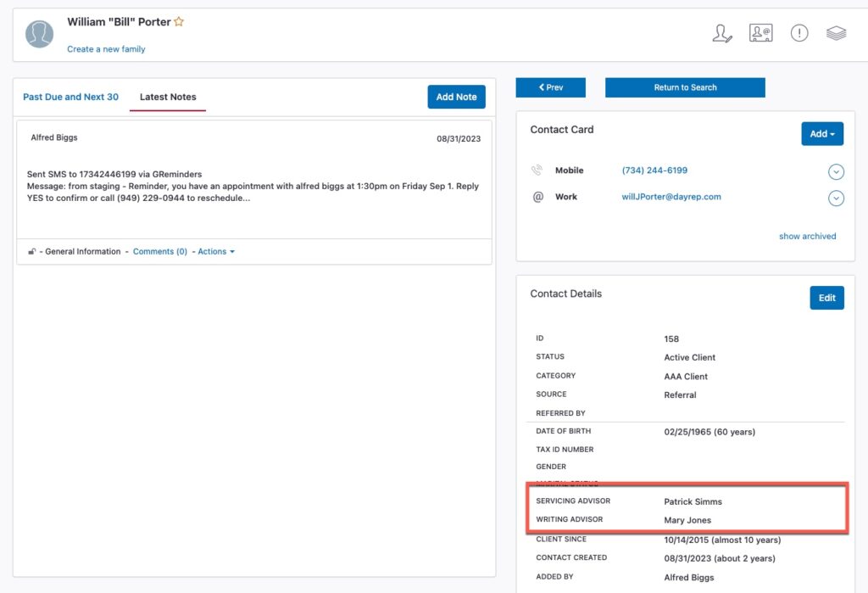Expand the Mobile number chevron

pos(836,172)
